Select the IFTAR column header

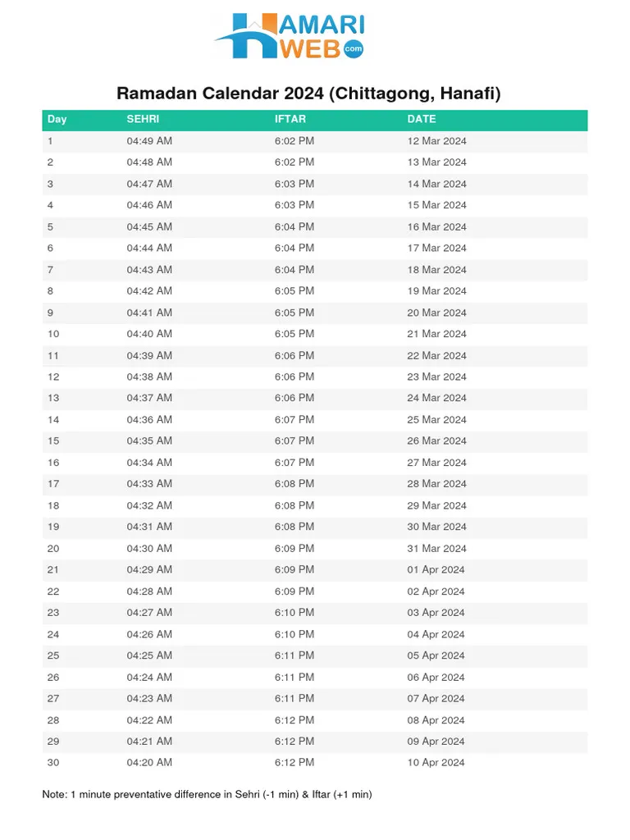click(290, 119)
